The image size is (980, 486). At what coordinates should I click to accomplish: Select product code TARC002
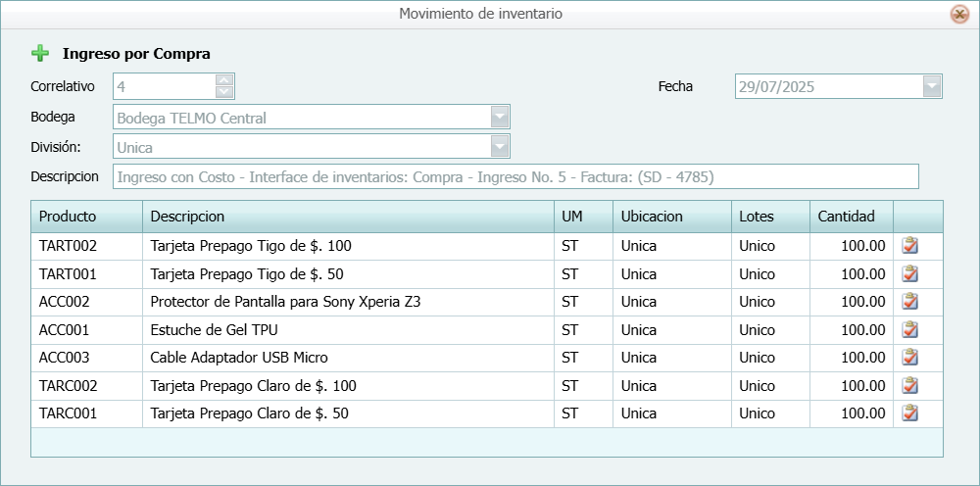coord(69,386)
